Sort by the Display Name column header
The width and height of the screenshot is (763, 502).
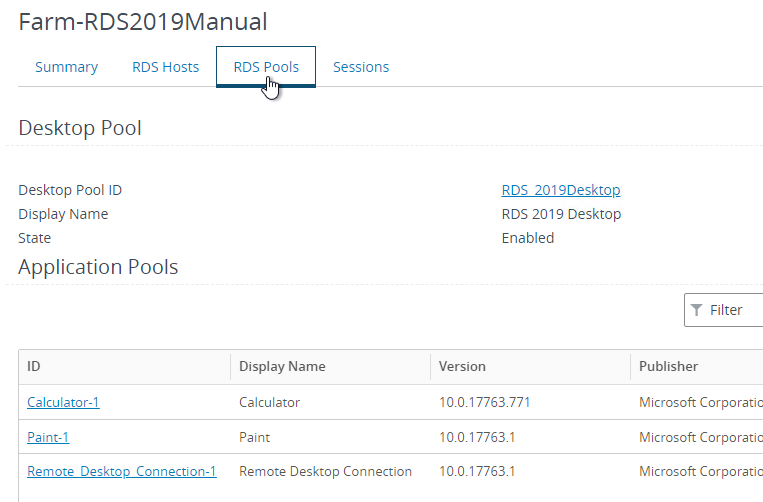pyautogui.click(x=282, y=366)
